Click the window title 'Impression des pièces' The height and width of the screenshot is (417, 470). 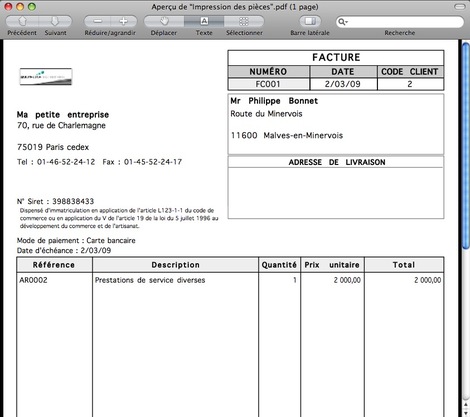coord(235,7)
